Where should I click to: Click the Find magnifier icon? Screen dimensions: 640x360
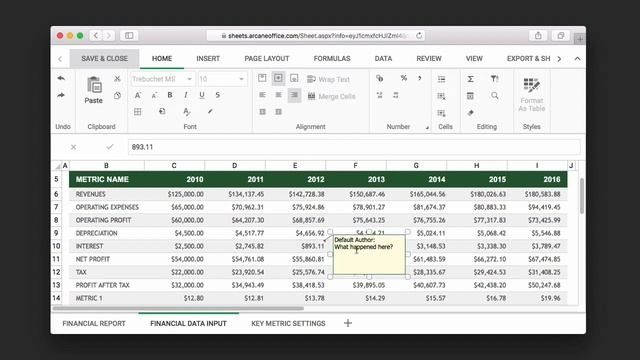tap(494, 96)
